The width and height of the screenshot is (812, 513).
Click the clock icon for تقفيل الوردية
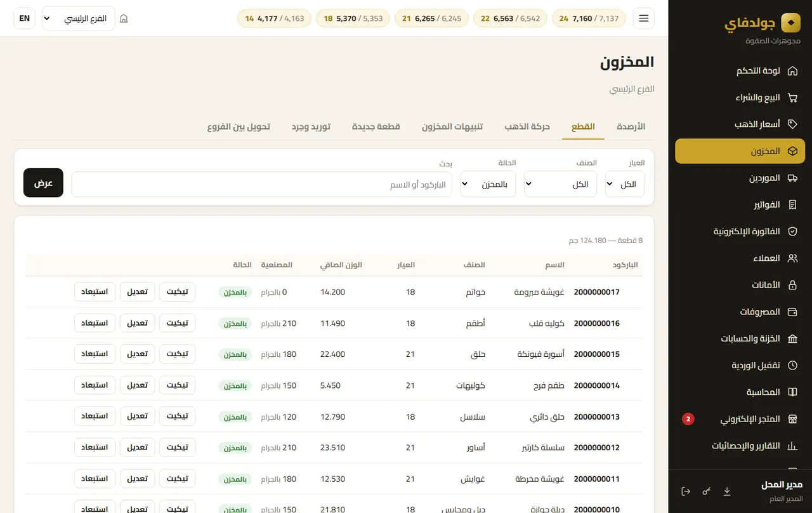[x=792, y=366]
